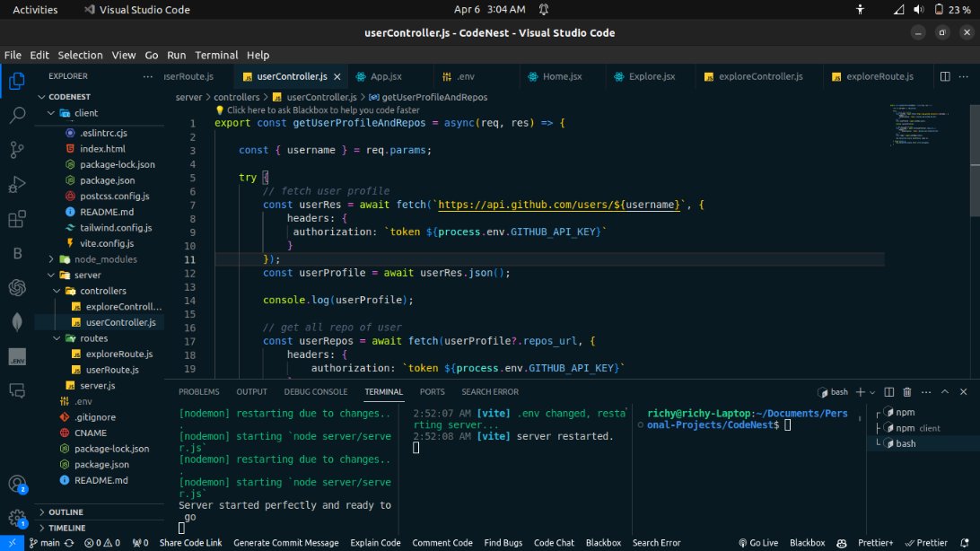Open Run and Debug view icon
Viewport: 980px width, 551px height.
[17, 184]
